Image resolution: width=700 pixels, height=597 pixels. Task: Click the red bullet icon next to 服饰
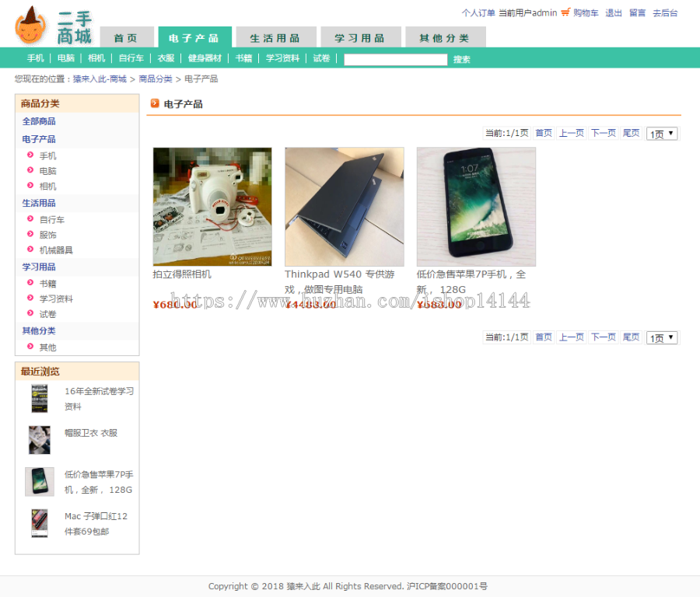[x=30, y=234]
